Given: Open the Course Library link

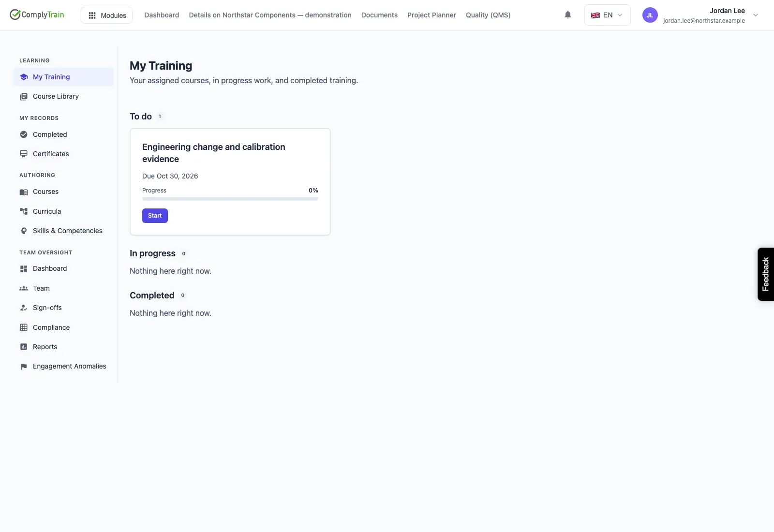Looking at the screenshot, I should [63, 96].
